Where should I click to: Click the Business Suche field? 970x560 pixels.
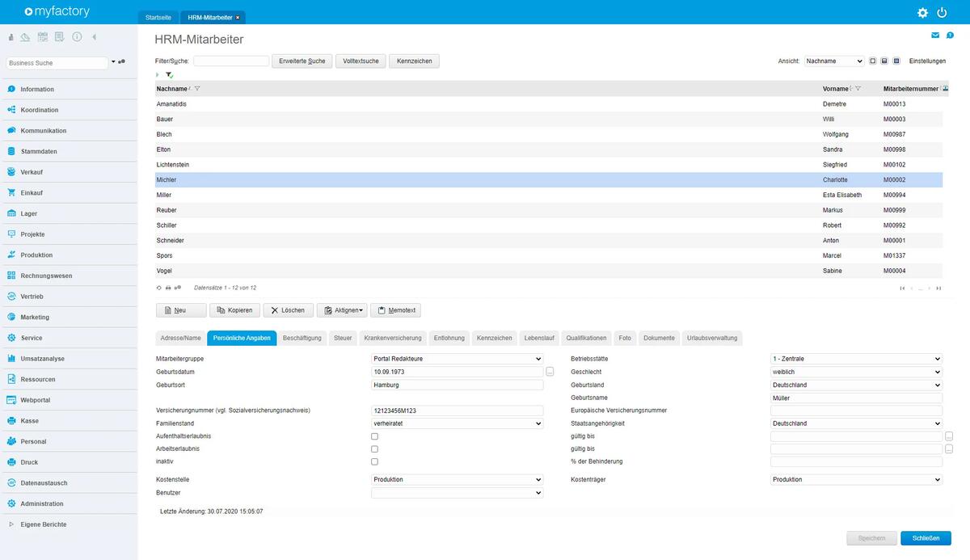pos(57,62)
